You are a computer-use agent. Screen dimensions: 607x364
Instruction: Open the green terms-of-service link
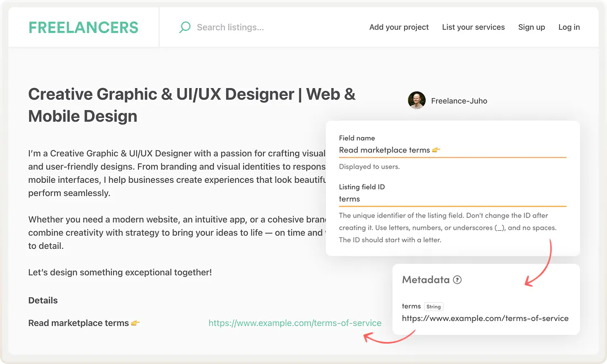click(x=295, y=323)
